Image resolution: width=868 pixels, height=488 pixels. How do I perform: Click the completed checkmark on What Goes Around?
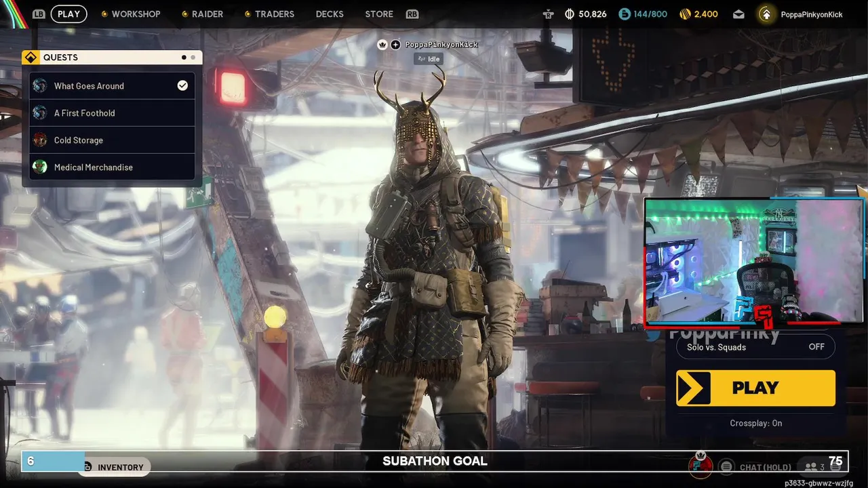182,85
